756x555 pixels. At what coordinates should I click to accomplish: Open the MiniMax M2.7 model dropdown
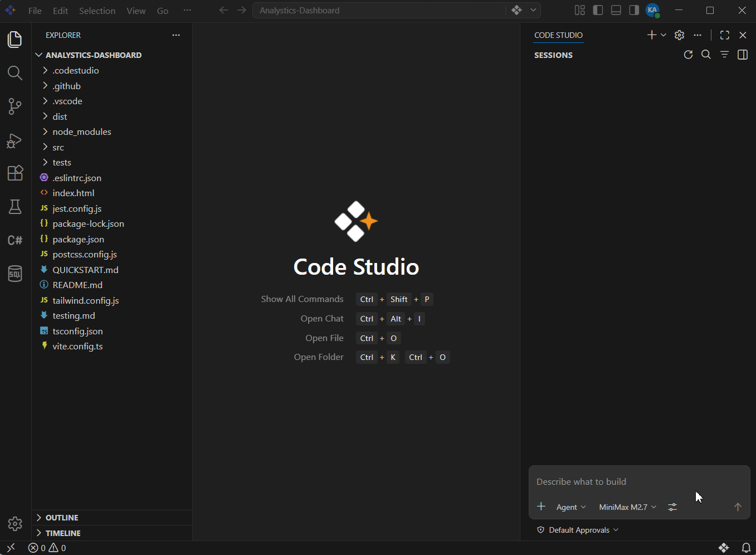[x=628, y=507]
